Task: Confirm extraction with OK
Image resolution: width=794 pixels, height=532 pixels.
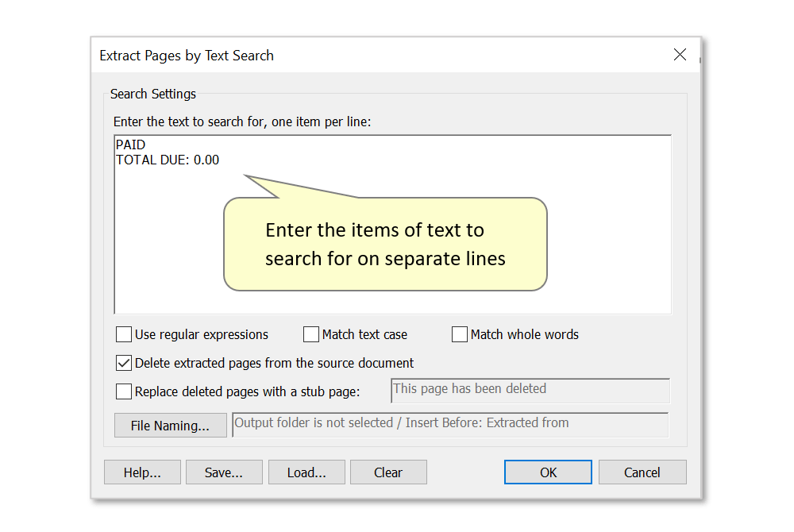Action: click(548, 472)
